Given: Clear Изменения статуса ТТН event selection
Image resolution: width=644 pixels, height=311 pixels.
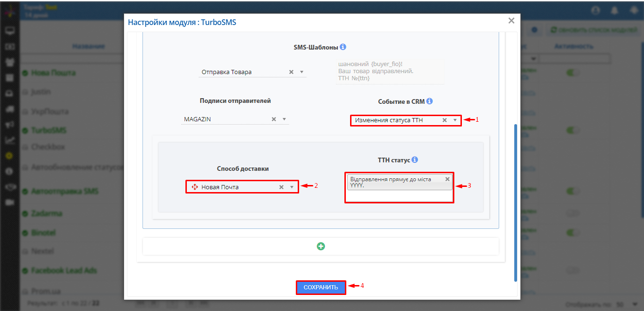Looking at the screenshot, I should coord(444,120).
